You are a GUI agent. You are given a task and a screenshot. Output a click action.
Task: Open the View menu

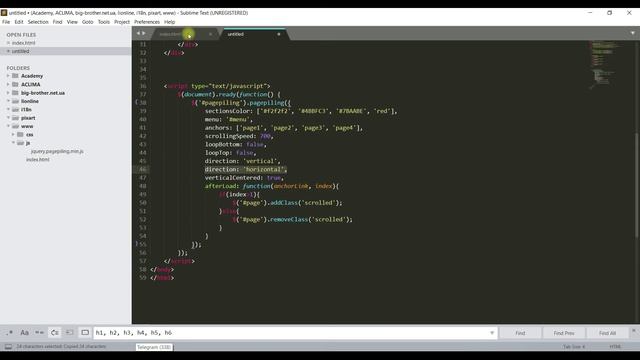click(72, 22)
